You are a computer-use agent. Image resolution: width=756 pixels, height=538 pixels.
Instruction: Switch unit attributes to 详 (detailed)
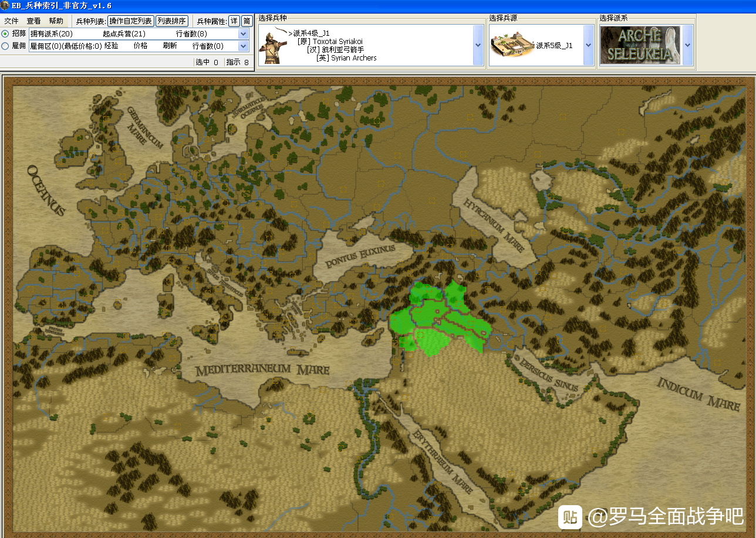[234, 21]
